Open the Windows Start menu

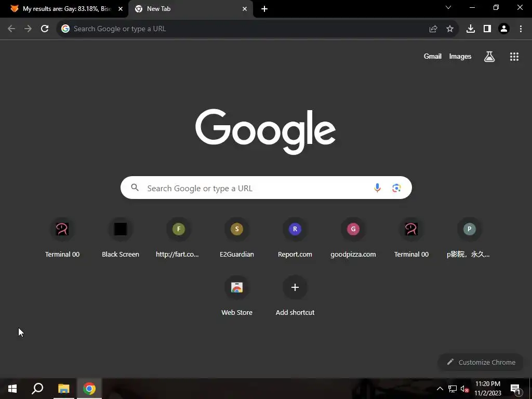[x=12, y=389]
